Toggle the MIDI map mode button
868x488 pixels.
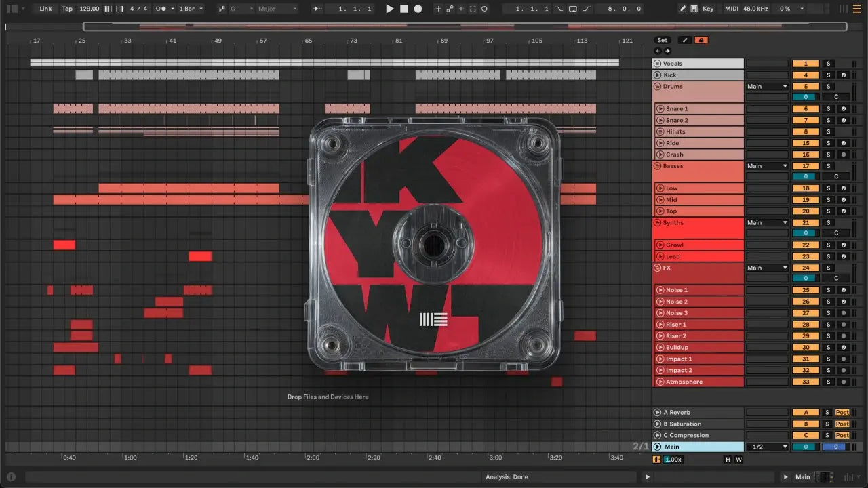click(731, 9)
